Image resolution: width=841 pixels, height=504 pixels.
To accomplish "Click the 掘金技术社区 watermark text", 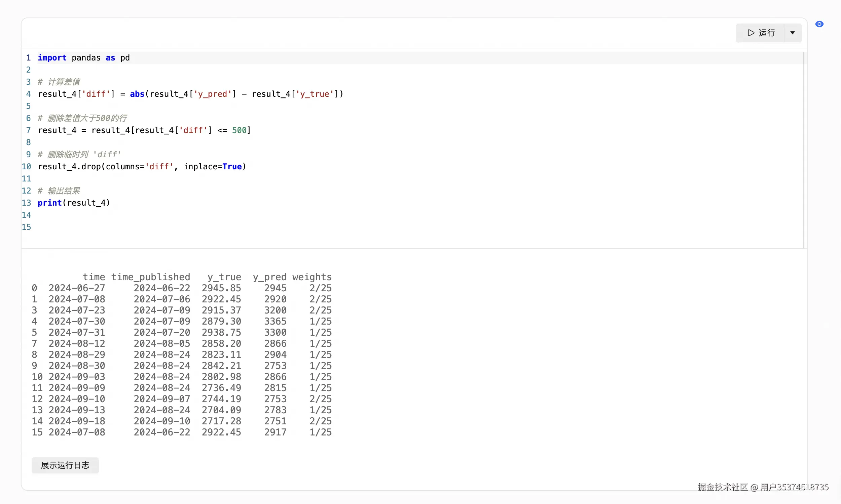I will (x=722, y=487).
